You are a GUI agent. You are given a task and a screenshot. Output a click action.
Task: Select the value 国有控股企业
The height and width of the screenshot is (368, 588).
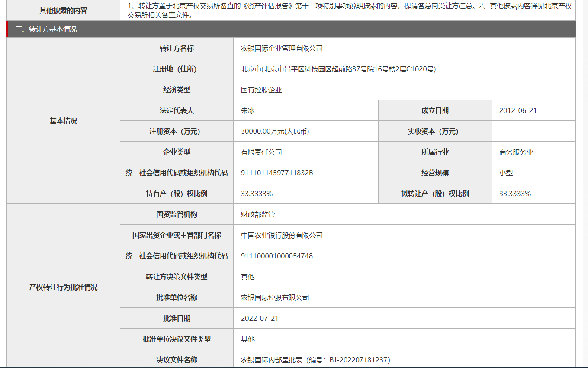261,90
